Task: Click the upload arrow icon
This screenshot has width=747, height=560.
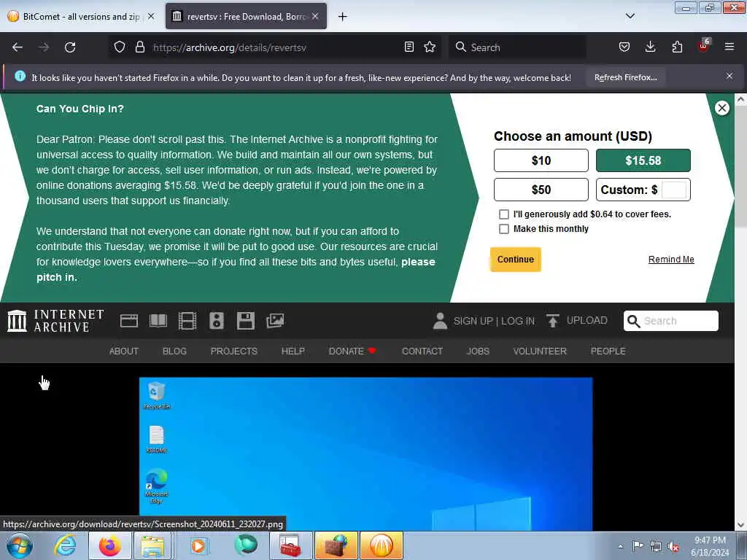Action: pos(553,321)
